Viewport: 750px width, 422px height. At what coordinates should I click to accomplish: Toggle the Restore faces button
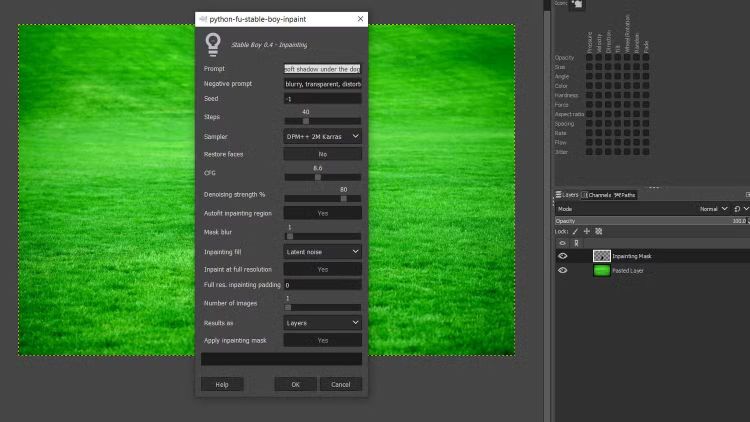(x=322, y=155)
